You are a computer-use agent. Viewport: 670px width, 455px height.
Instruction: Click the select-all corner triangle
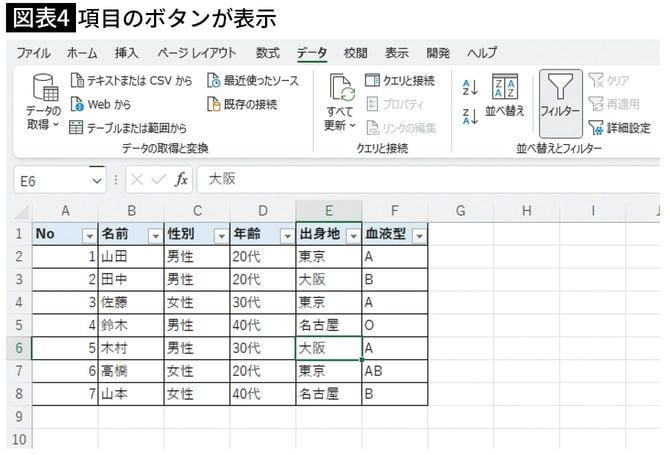click(x=21, y=212)
